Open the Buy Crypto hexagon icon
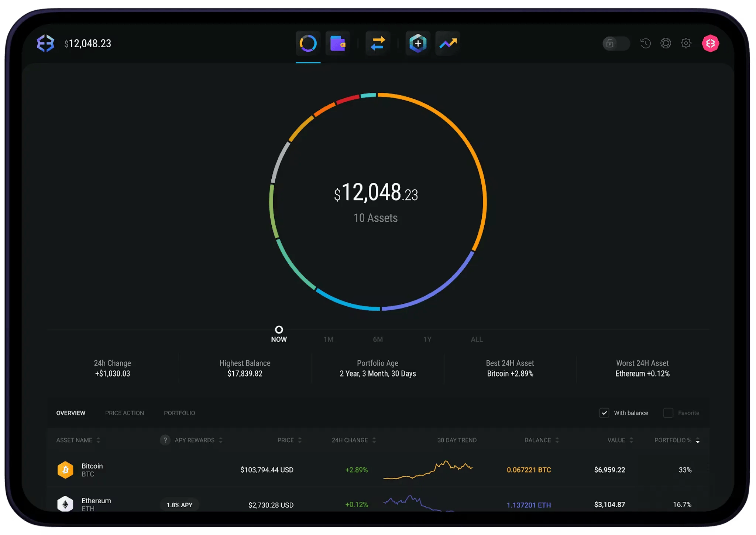This screenshot has width=756, height=535. [x=417, y=43]
